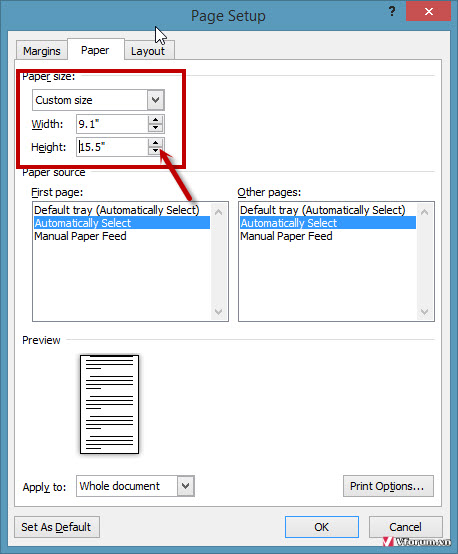Click Set As Default button
This screenshot has height=554, width=458.
tap(57, 527)
